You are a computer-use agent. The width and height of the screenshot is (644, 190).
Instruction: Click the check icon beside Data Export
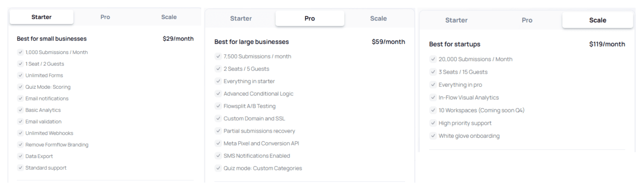click(x=20, y=156)
